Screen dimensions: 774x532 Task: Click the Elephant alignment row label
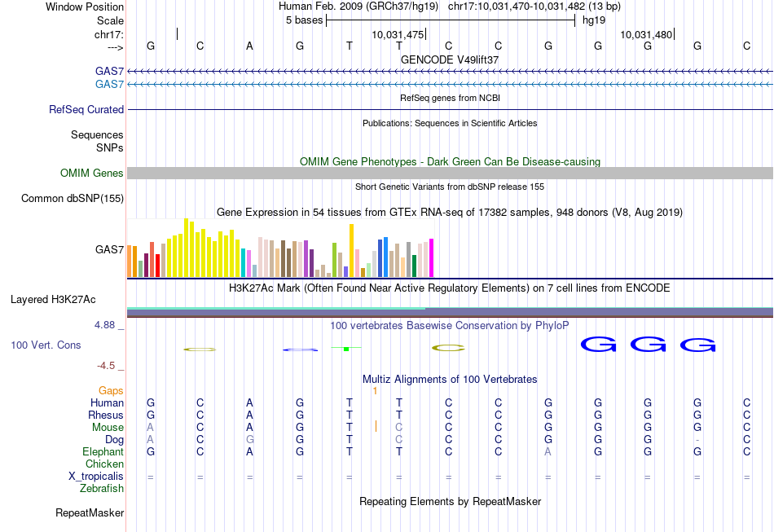103,451
